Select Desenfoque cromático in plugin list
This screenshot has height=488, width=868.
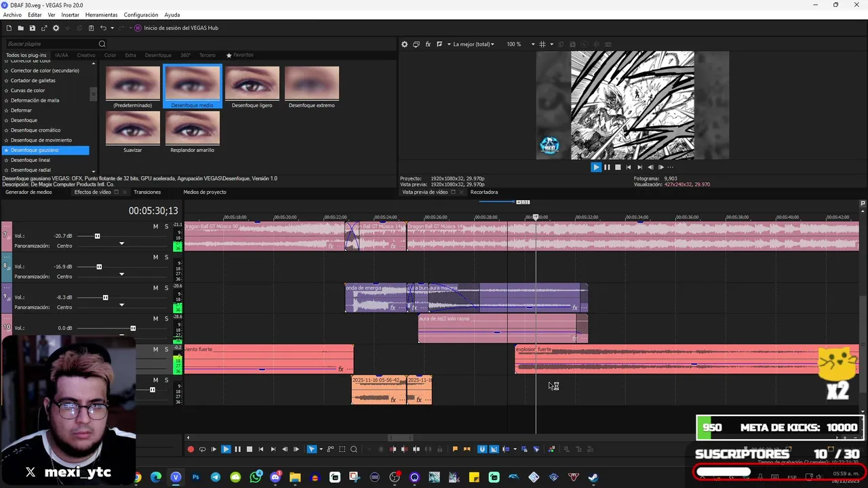(x=35, y=130)
